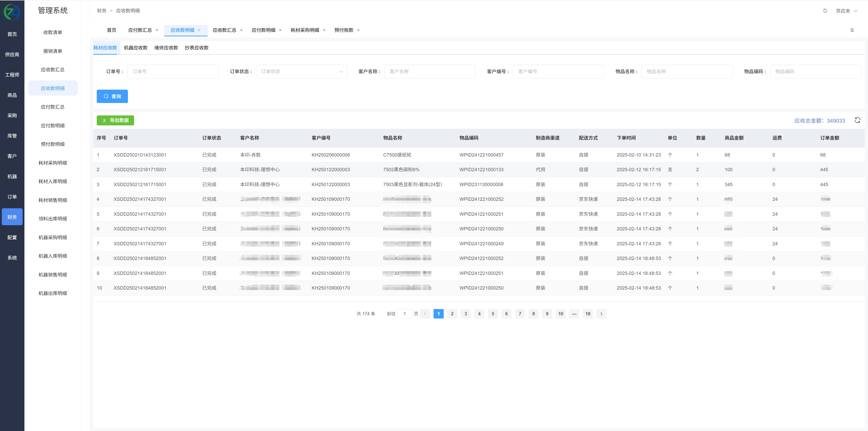Open the 订单状态 dropdown
Image resolution: width=868 pixels, height=431 pixels.
(301, 71)
